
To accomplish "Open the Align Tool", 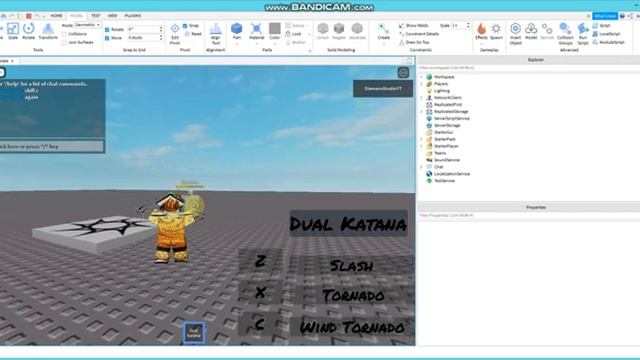I will pos(216,33).
